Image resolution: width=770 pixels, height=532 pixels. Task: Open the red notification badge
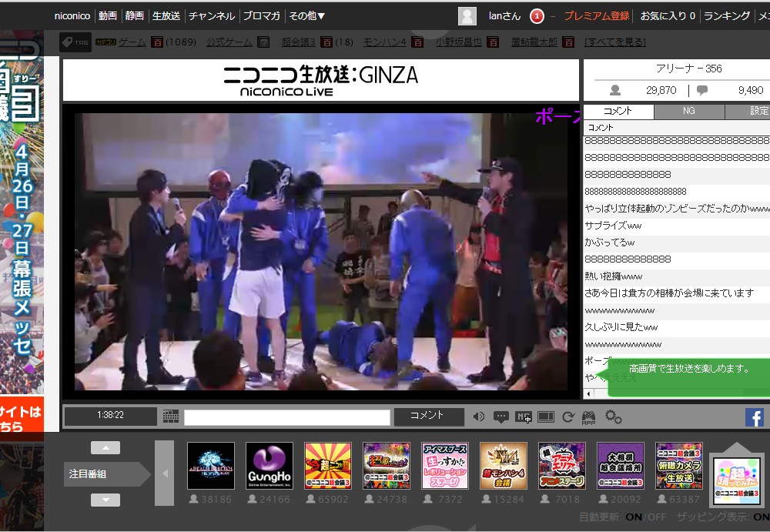pos(537,16)
